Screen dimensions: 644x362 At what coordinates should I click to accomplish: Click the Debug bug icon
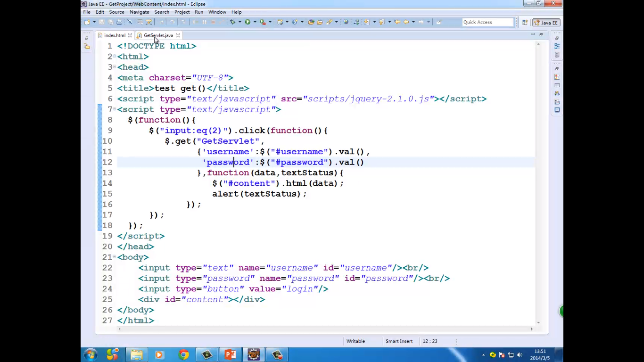click(x=232, y=22)
